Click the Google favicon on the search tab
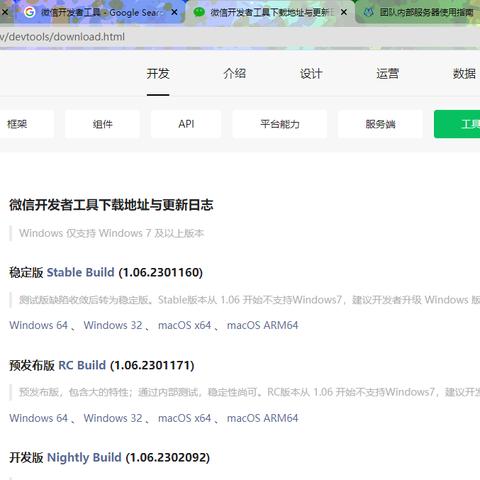 click(x=29, y=12)
